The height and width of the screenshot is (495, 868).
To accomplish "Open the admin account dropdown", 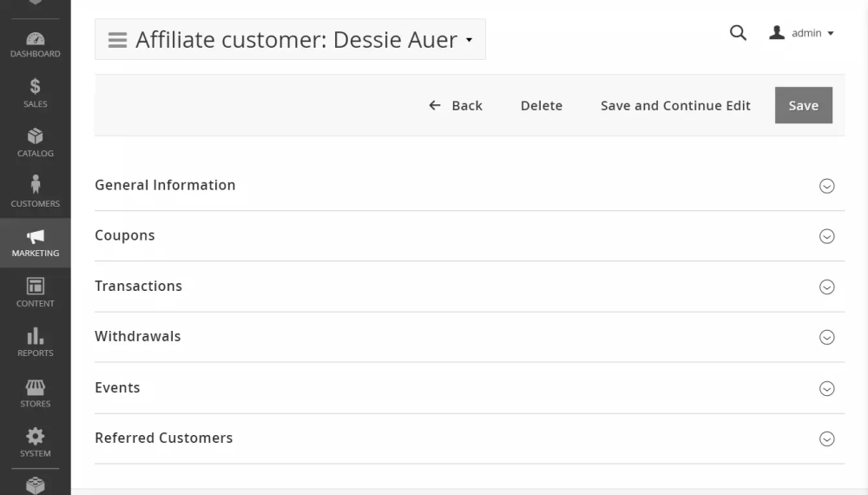I will (x=802, y=33).
